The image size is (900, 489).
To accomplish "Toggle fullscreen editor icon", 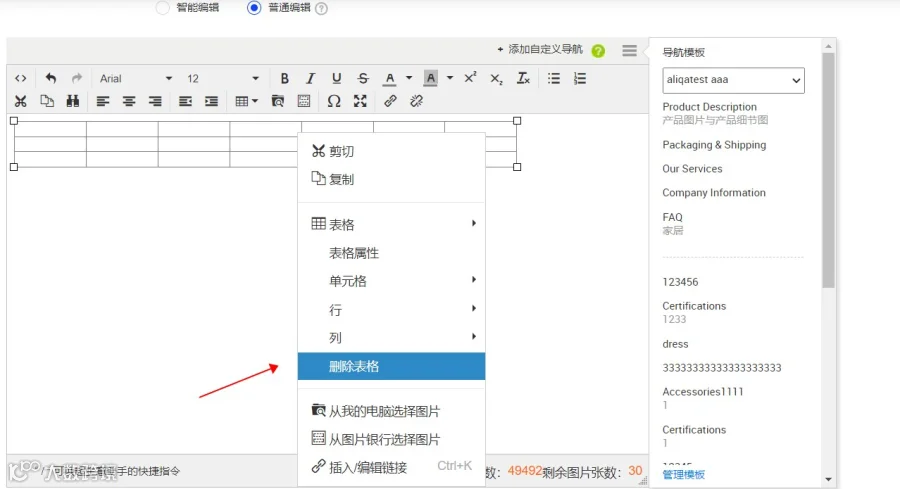I will click(360, 102).
